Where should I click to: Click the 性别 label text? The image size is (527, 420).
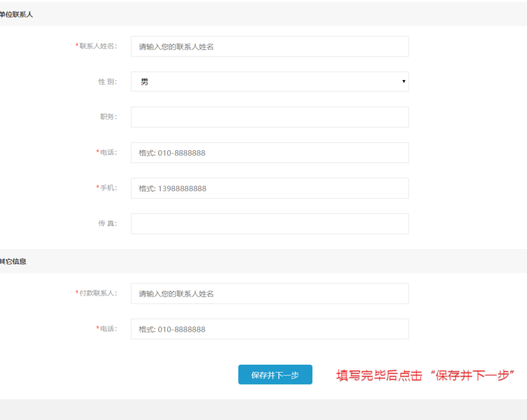(107, 82)
